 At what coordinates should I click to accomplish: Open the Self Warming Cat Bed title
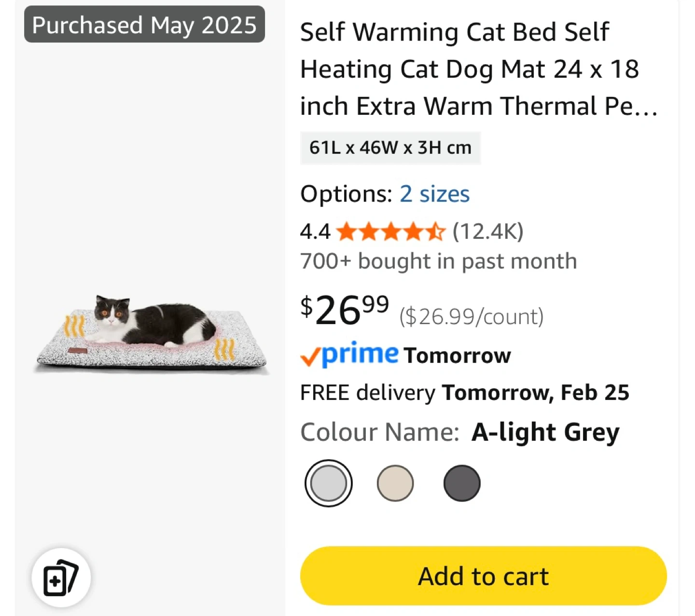(478, 69)
